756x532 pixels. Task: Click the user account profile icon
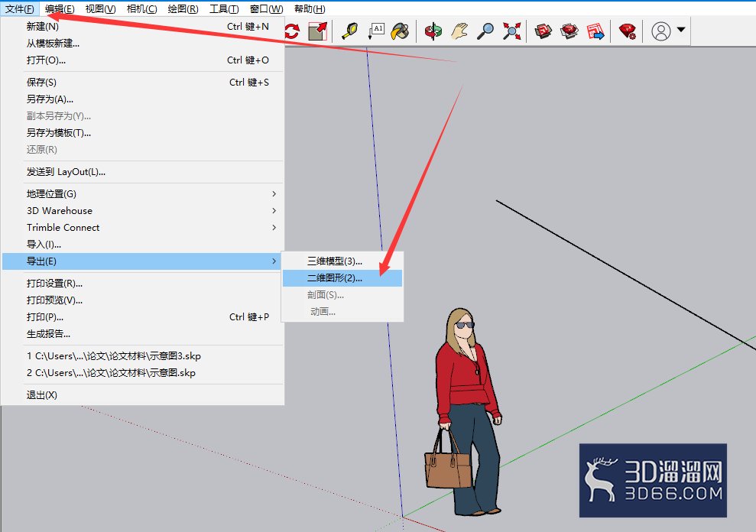(x=661, y=31)
